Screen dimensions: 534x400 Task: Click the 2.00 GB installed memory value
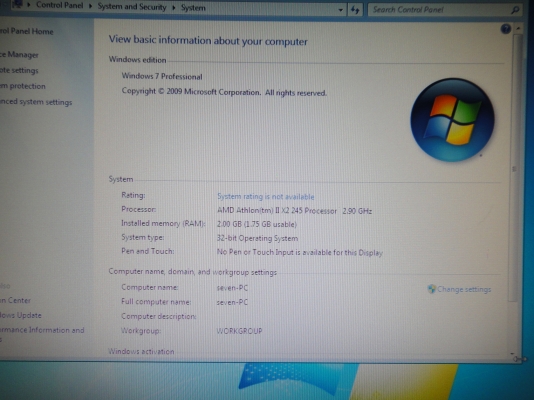click(x=257, y=224)
